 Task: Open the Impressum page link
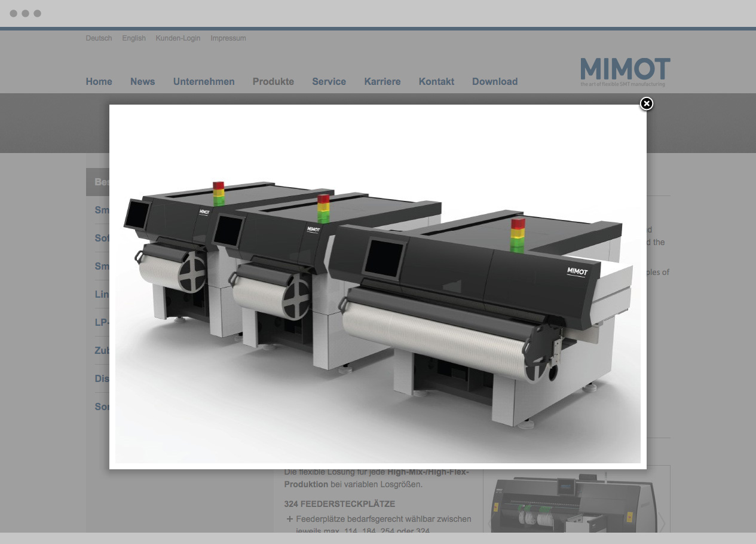coord(228,38)
